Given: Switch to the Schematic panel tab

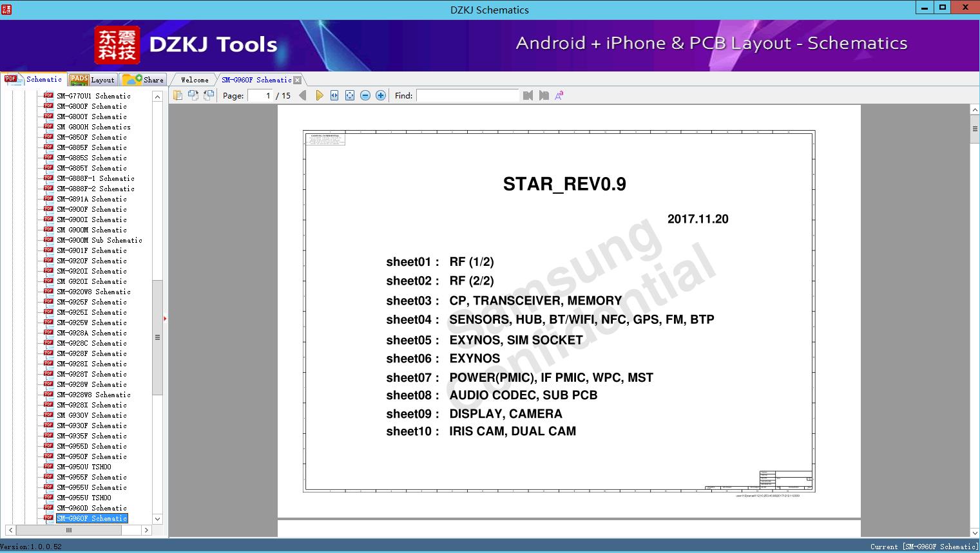Looking at the screenshot, I should click(34, 79).
